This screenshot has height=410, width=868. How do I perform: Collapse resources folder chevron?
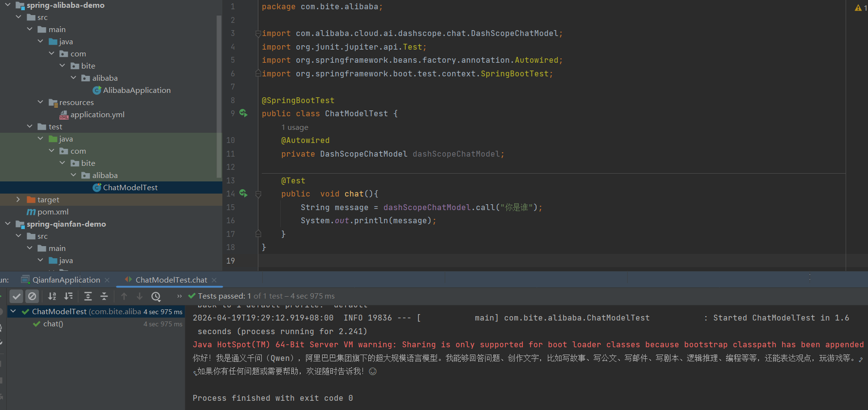click(40, 102)
